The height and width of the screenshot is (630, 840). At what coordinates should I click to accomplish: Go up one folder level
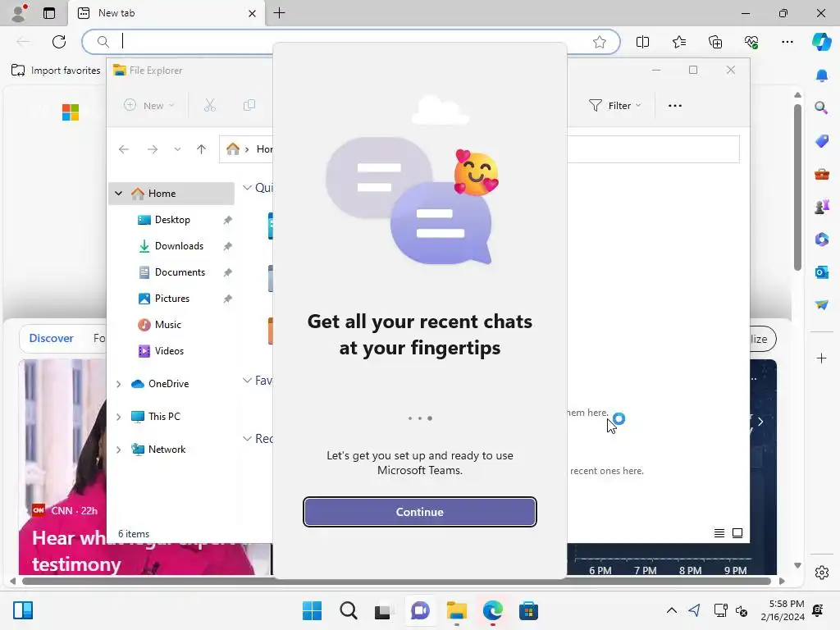[201, 149]
